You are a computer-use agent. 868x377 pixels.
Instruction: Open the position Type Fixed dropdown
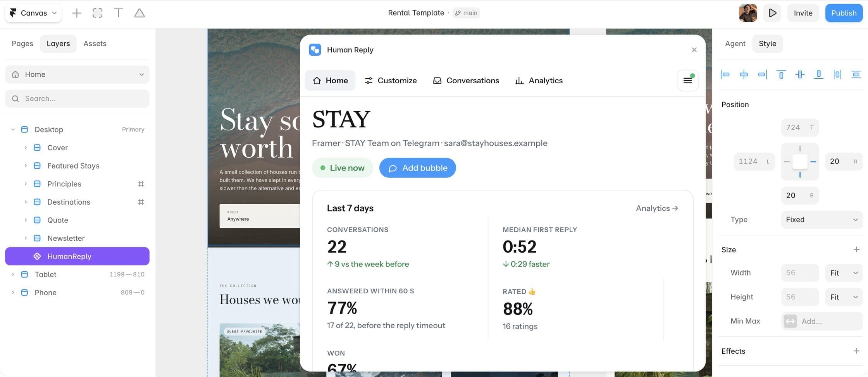[x=821, y=220]
